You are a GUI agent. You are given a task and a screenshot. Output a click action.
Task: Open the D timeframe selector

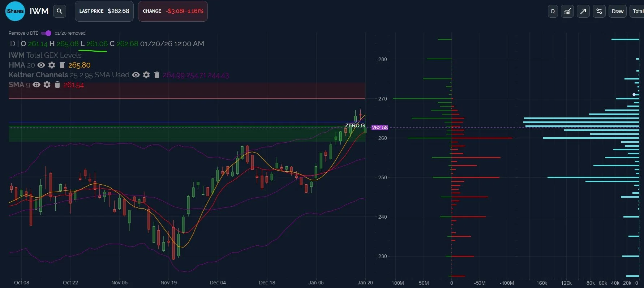[553, 11]
